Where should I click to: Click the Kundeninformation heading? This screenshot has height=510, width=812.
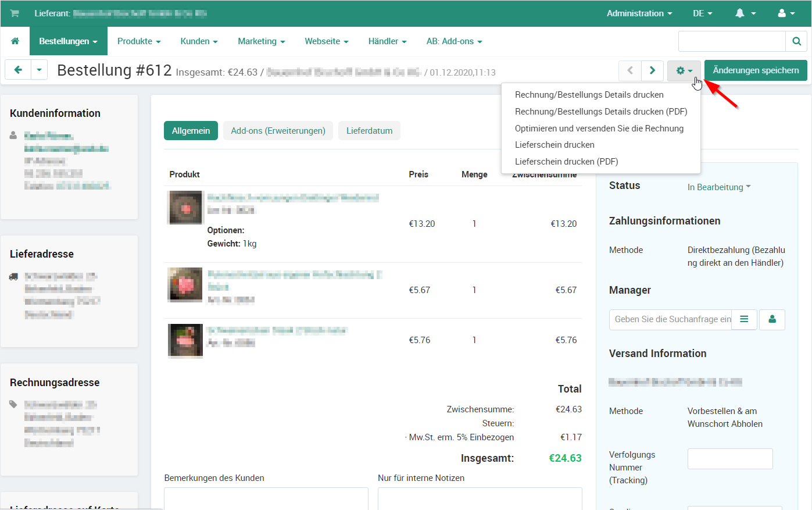coord(55,113)
